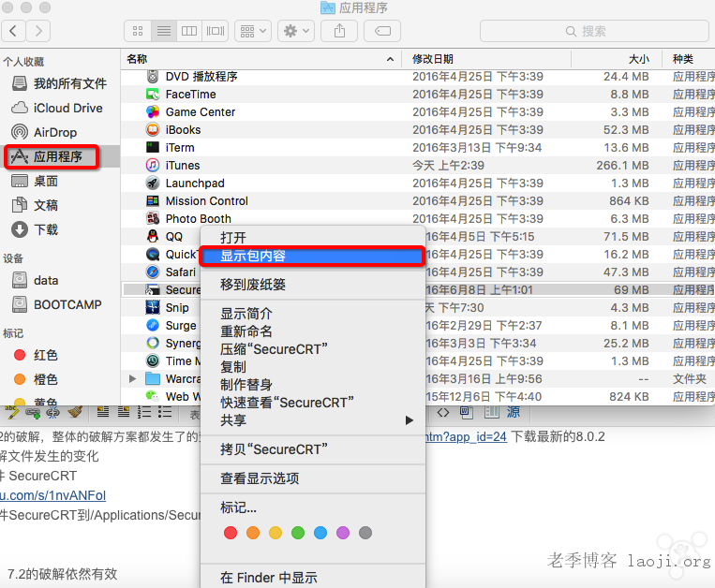Go forward with the Finder forward arrow
715x588 pixels.
click(x=38, y=31)
